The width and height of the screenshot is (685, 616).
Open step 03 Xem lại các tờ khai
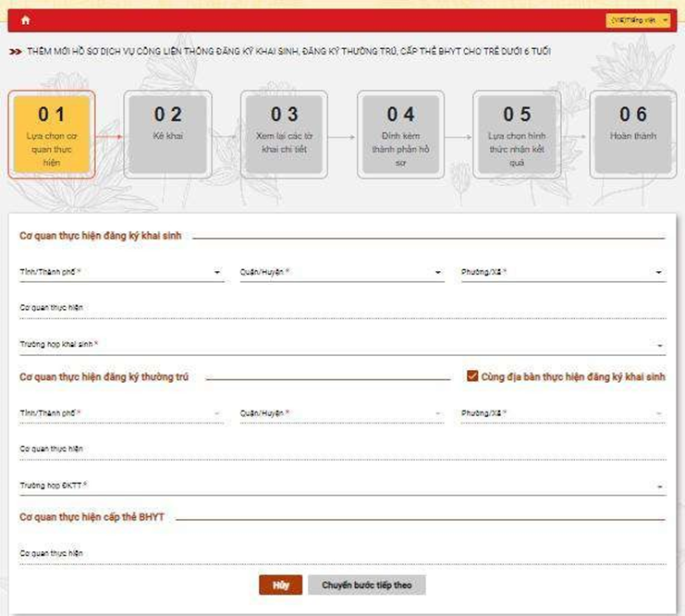point(284,134)
